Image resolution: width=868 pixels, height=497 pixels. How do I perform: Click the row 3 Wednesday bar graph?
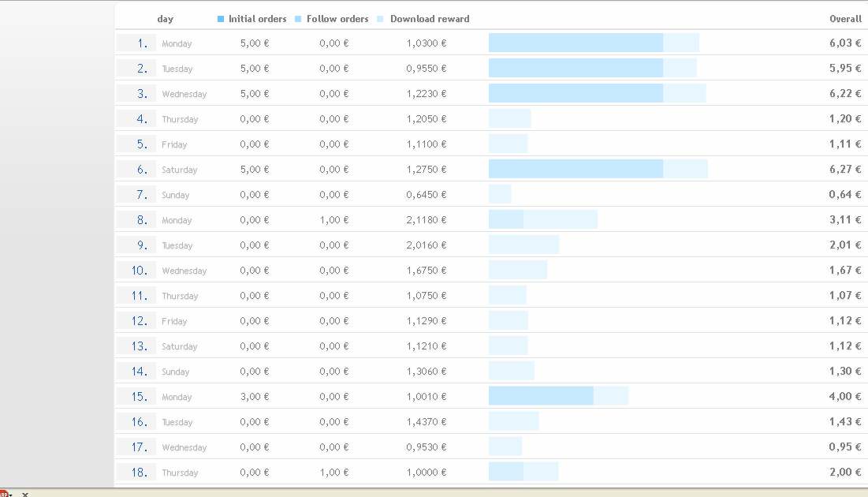coord(597,93)
